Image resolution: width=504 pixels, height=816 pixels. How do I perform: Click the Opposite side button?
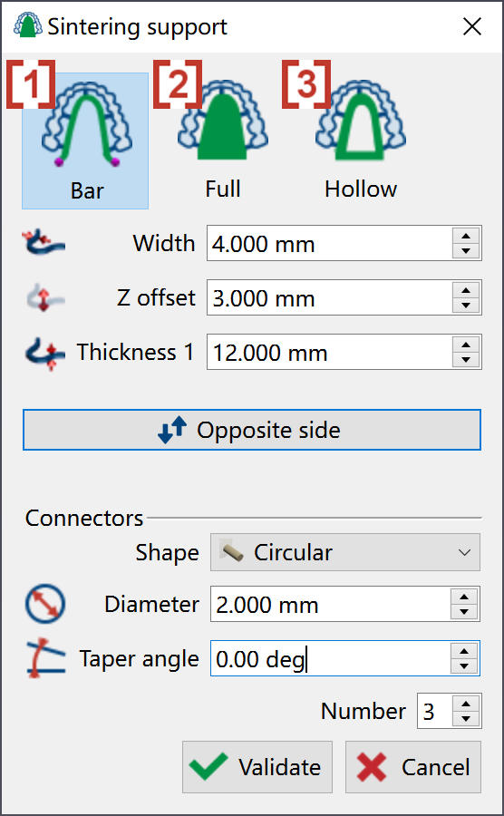(252, 430)
